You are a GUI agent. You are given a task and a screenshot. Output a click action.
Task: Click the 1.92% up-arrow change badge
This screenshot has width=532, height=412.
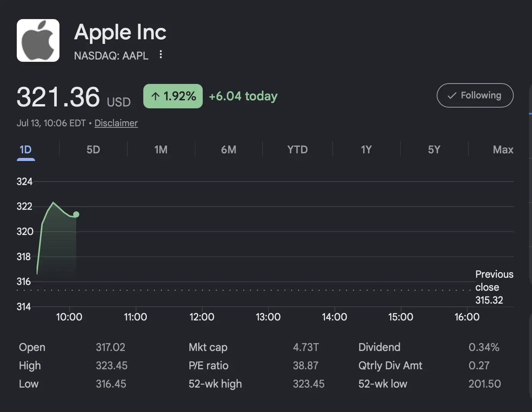point(173,96)
